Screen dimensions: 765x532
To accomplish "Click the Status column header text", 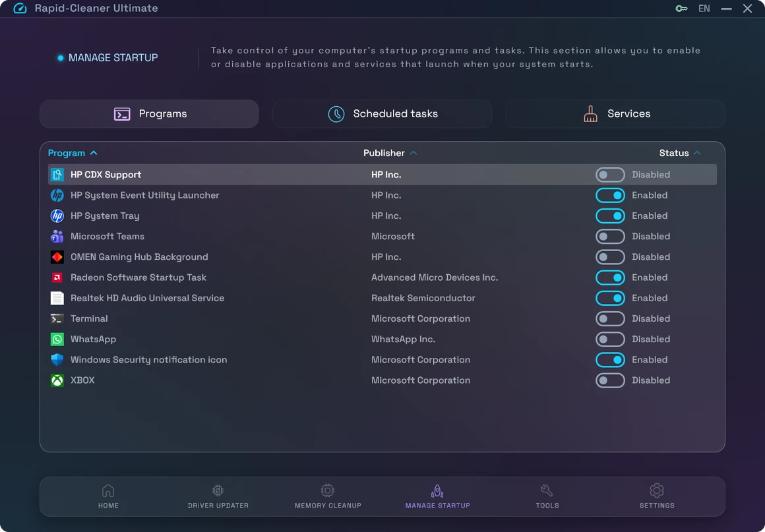I will pyautogui.click(x=674, y=153).
